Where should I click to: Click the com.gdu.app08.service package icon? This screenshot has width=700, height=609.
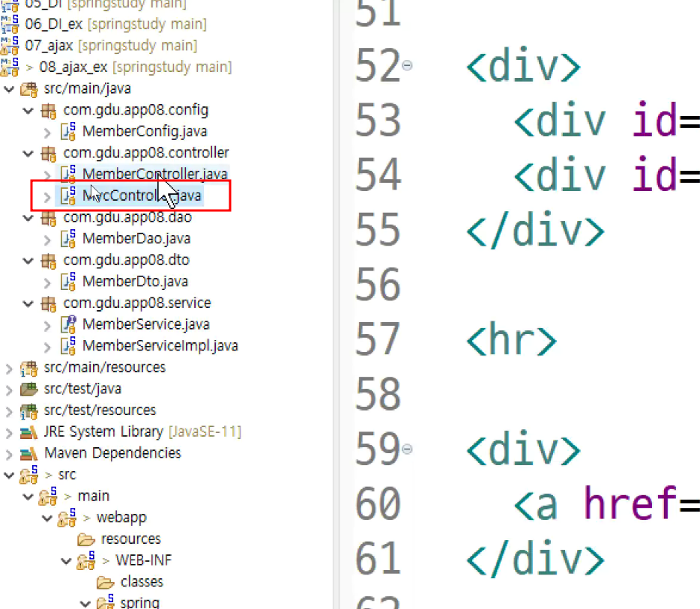click(49, 303)
